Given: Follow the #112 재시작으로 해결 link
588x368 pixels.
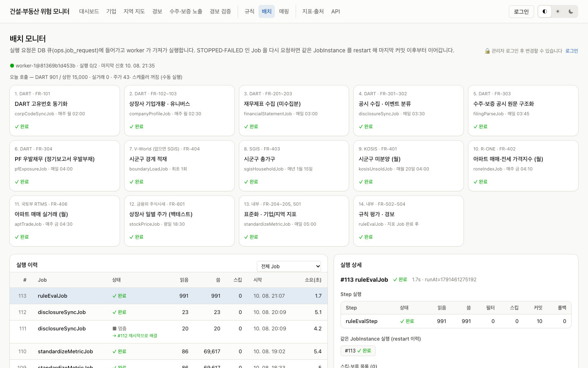Looking at the screenshot, I should (x=135, y=336).
